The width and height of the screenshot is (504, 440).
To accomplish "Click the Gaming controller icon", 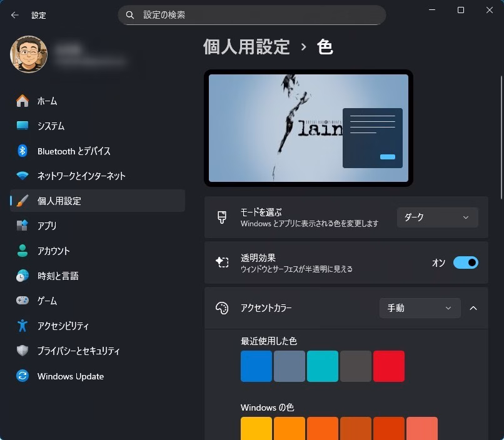I will [23, 301].
